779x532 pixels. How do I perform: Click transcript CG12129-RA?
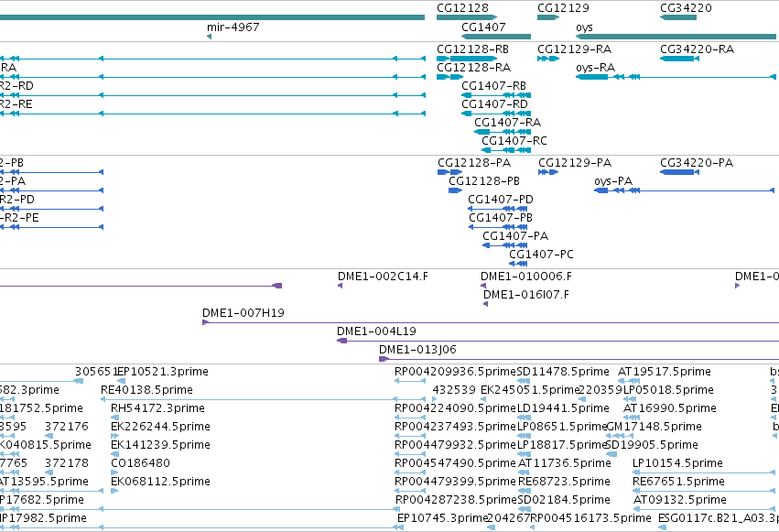pos(548,59)
